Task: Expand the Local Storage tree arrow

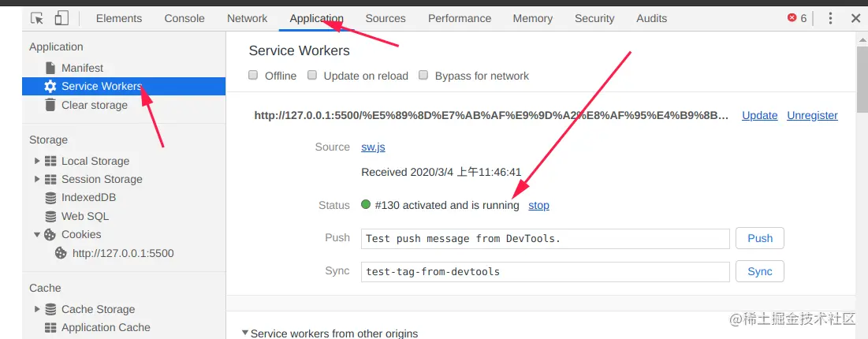Action: [x=37, y=161]
